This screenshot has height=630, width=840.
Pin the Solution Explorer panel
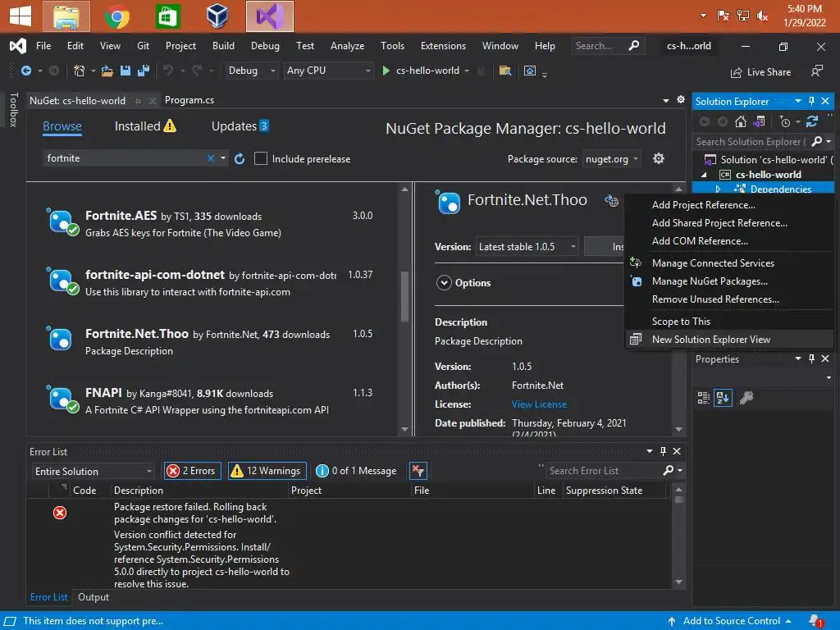click(x=811, y=101)
